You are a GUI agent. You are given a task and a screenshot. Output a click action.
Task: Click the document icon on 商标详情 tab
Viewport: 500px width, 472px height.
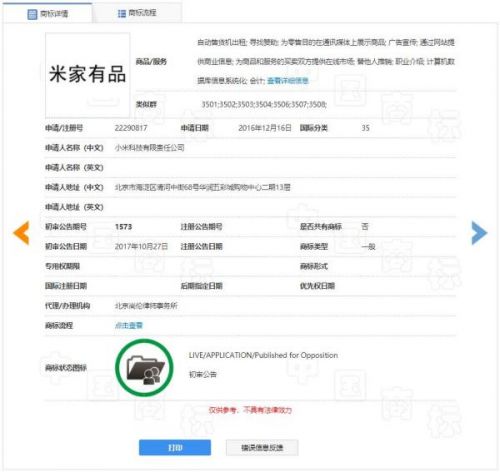[x=32, y=14]
